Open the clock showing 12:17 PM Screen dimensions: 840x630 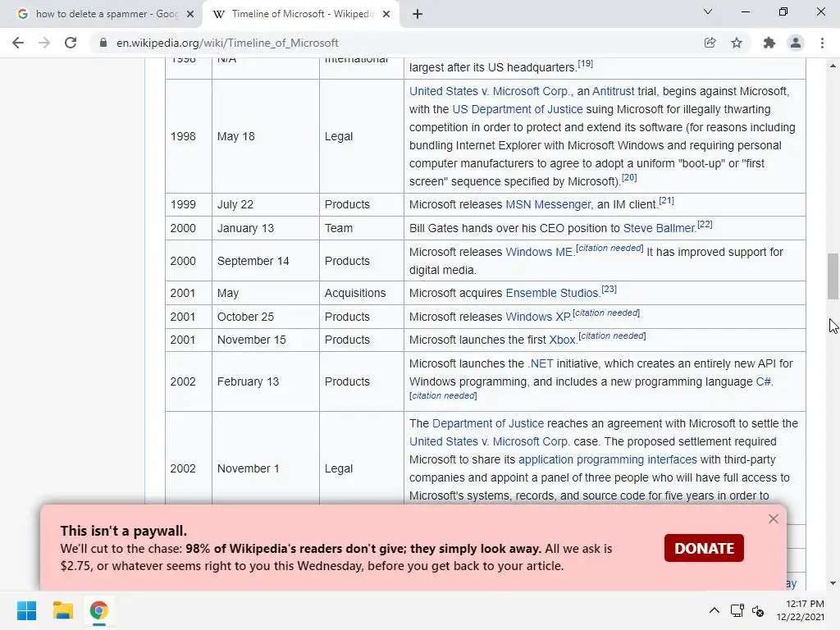pos(800,610)
